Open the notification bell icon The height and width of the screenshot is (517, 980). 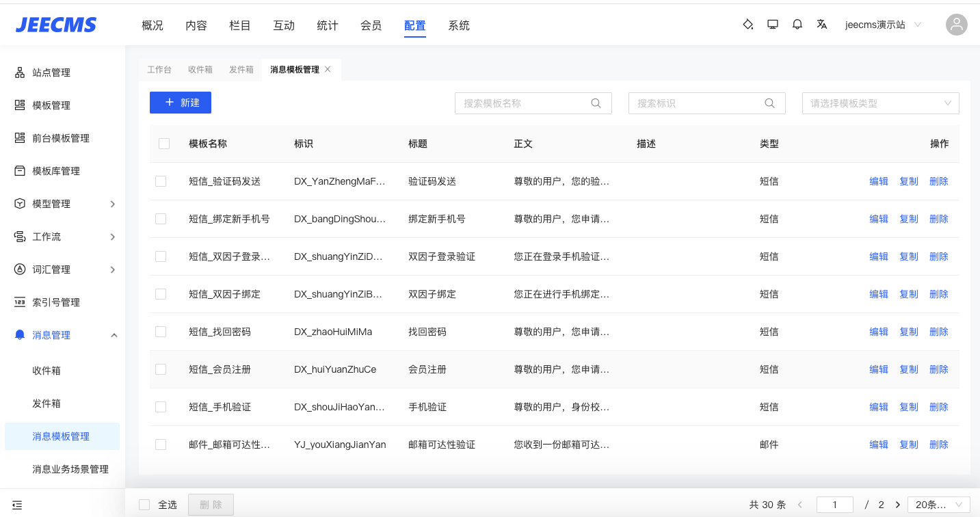pos(797,25)
